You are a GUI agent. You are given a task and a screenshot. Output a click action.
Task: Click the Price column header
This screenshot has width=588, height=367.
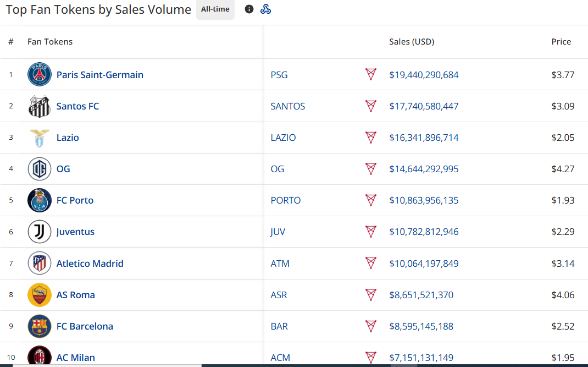pos(561,42)
